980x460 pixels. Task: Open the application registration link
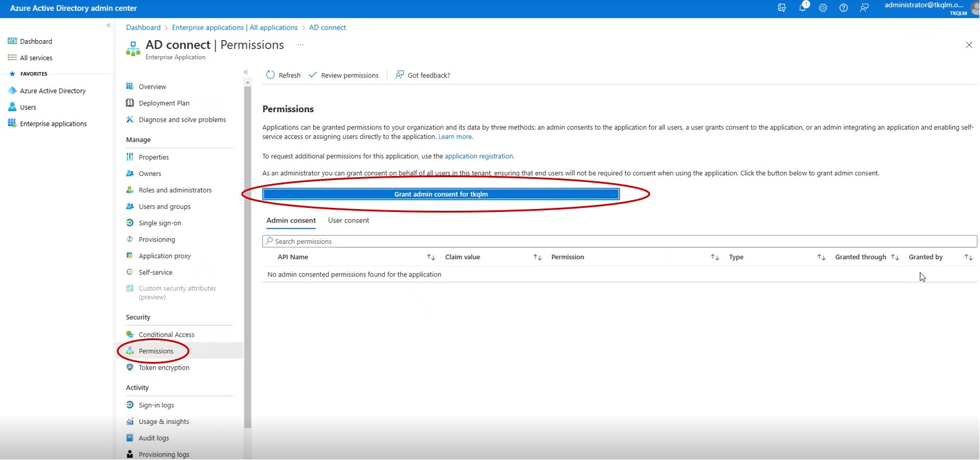[x=478, y=156]
